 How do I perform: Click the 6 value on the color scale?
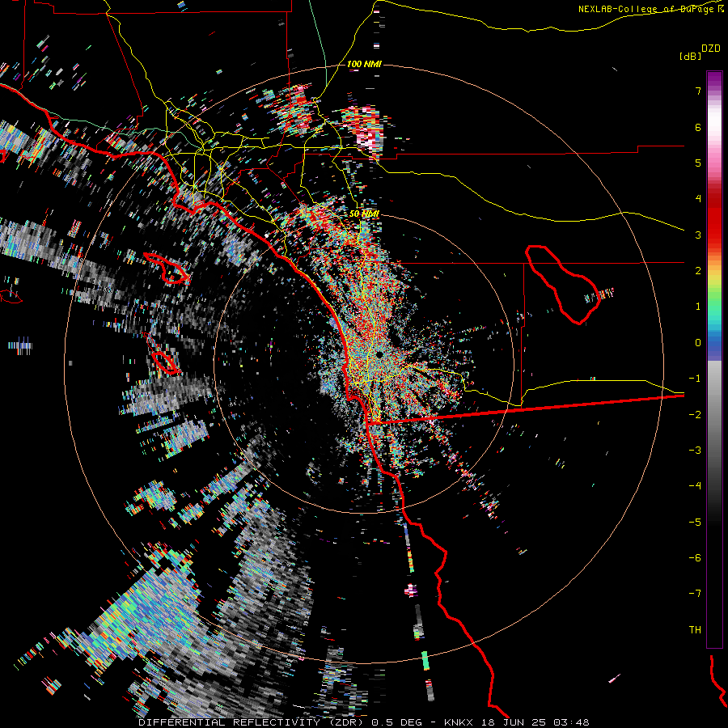tap(698, 127)
